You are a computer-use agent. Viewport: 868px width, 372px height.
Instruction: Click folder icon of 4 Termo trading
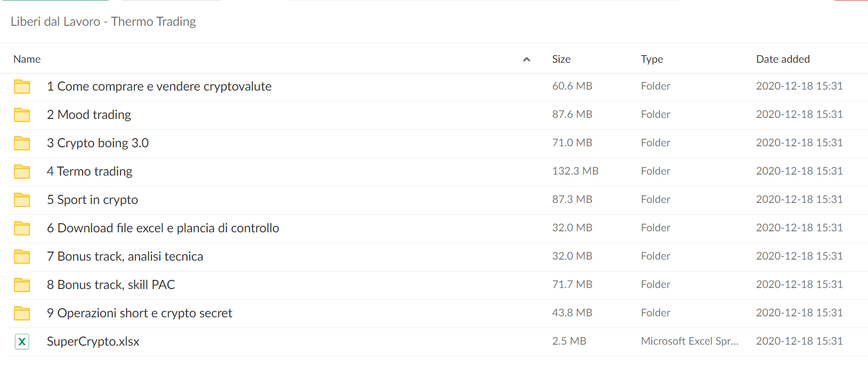pos(22,172)
